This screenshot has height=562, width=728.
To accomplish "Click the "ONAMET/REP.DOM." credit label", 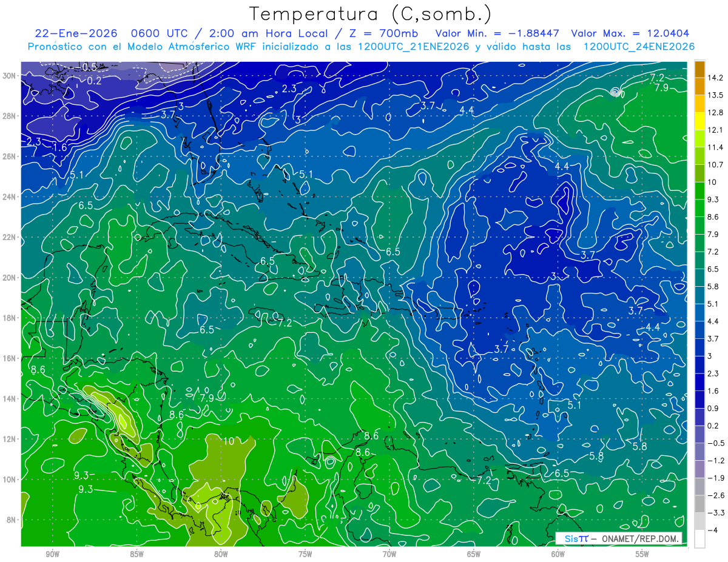I will pos(640,538).
